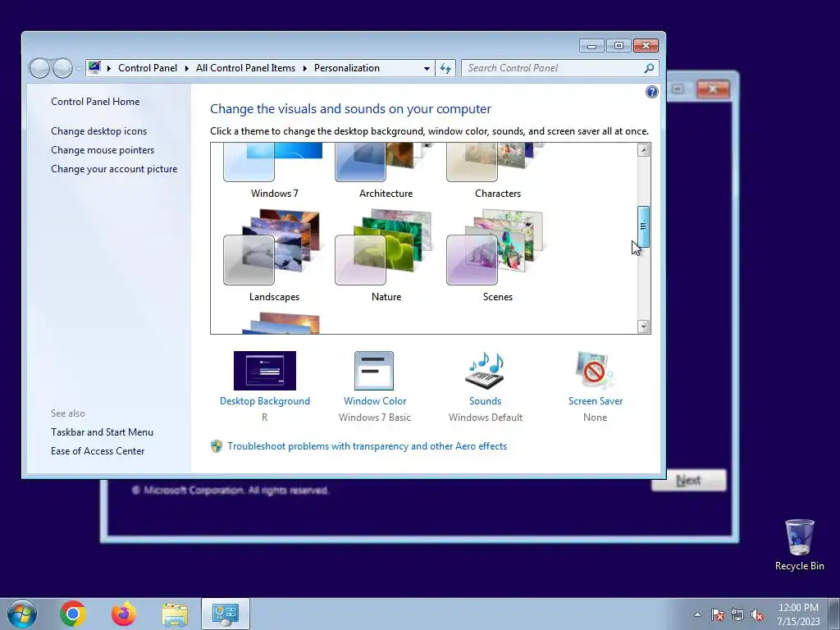Open the Screen Saver icon
The image size is (840, 630).
[595, 370]
